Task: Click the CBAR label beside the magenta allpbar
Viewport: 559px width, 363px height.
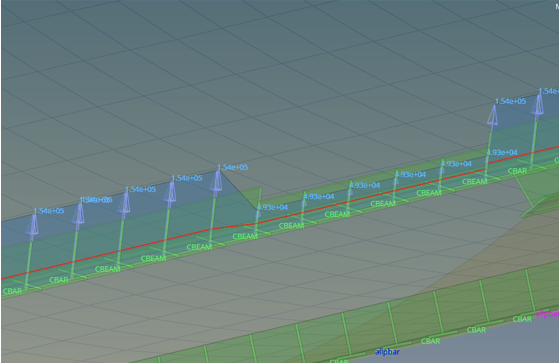Action: (522, 319)
